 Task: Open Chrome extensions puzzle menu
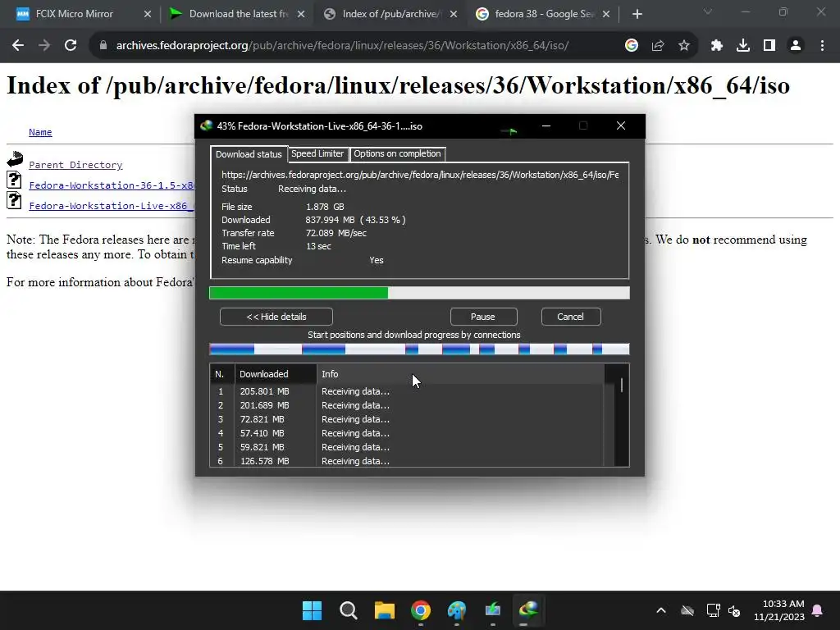(717, 46)
